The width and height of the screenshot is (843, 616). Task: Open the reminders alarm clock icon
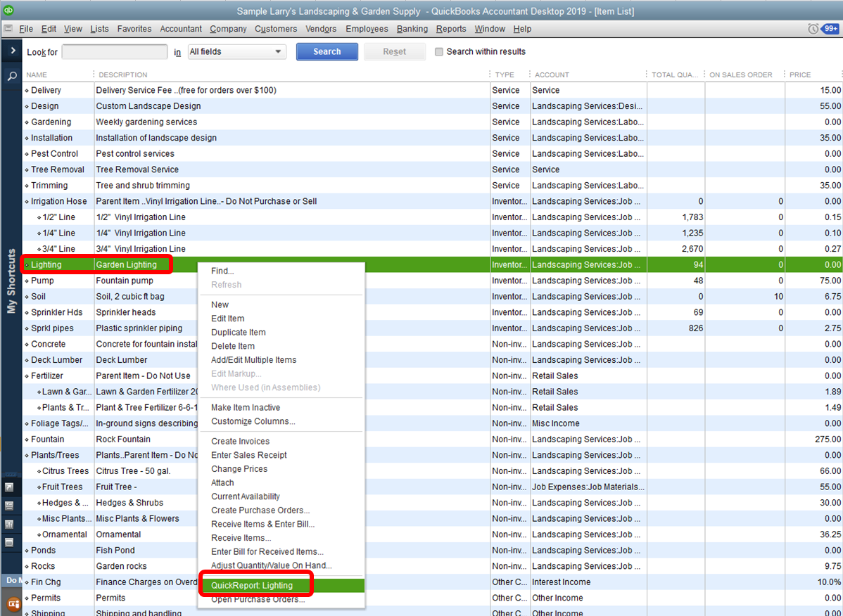tap(813, 29)
